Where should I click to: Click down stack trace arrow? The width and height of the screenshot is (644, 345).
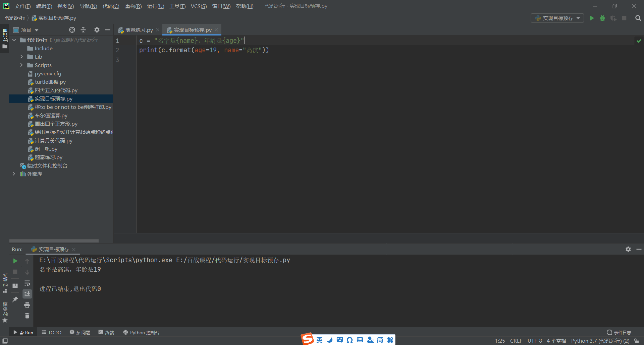tap(27, 272)
